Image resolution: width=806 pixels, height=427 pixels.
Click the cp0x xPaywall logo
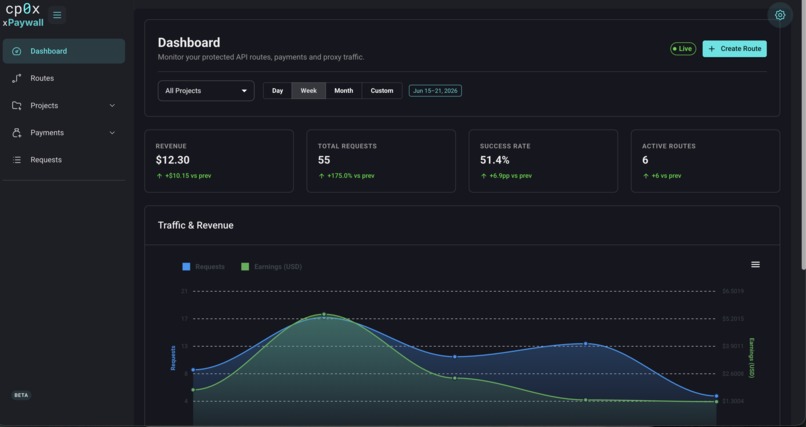pyautogui.click(x=23, y=15)
